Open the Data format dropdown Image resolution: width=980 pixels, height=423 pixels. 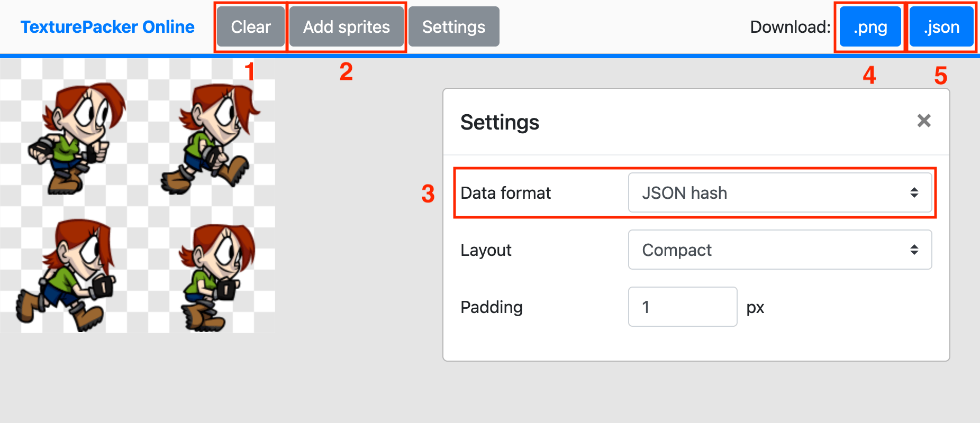[779, 193]
